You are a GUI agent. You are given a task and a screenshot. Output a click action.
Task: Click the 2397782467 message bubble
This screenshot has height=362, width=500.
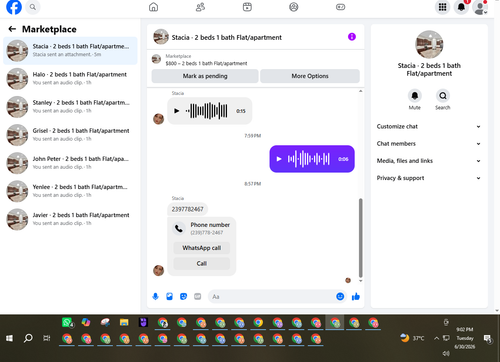pos(187,209)
